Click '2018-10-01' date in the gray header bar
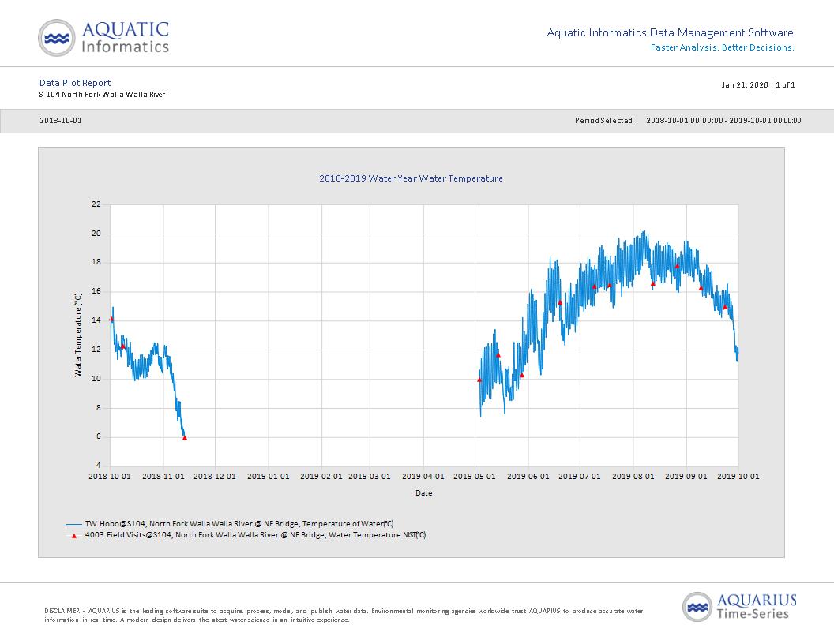 coord(61,121)
